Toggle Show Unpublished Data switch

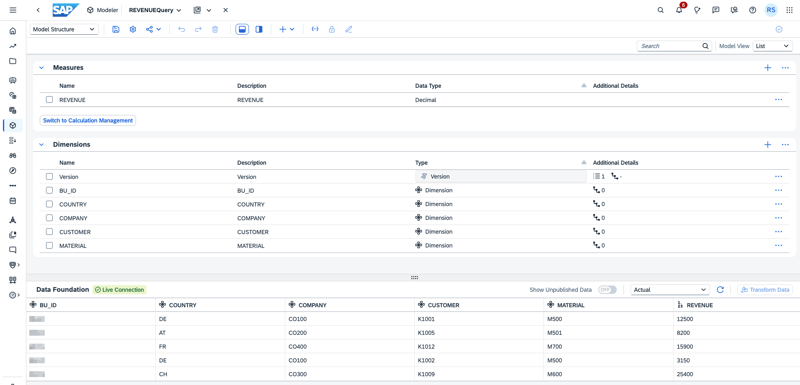click(x=607, y=290)
